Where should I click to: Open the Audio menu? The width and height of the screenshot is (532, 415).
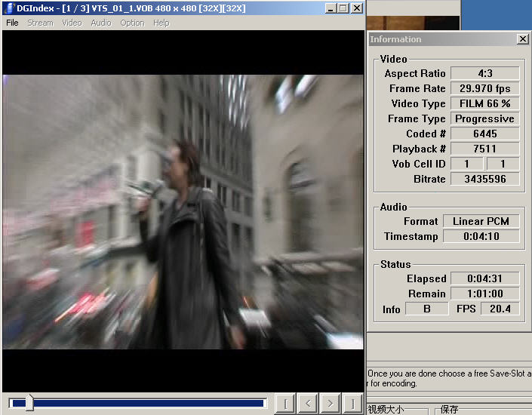pos(101,23)
